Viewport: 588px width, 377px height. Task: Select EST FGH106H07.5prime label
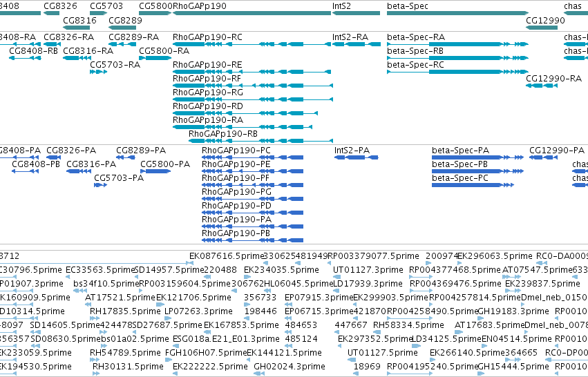pyautogui.click(x=206, y=354)
